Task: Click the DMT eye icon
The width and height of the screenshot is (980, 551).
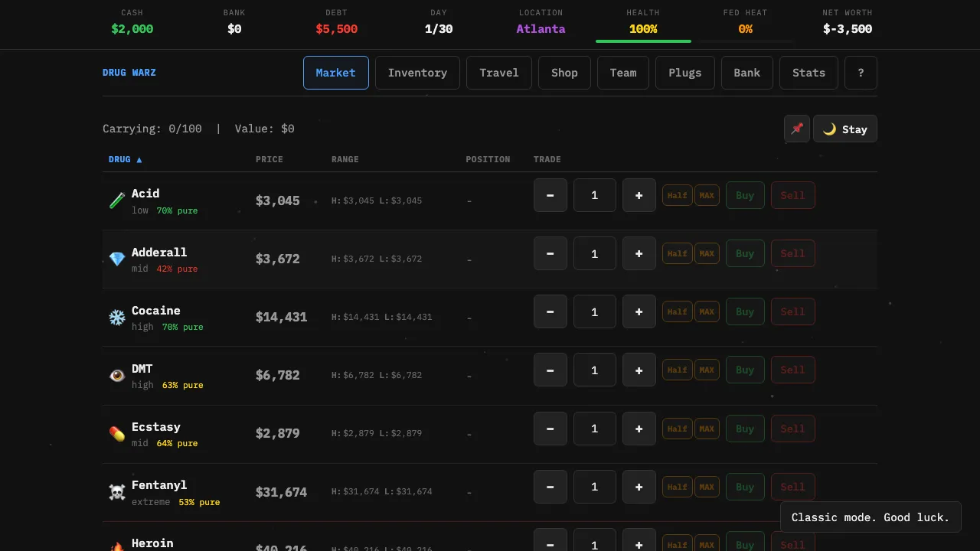Action: pyautogui.click(x=117, y=376)
